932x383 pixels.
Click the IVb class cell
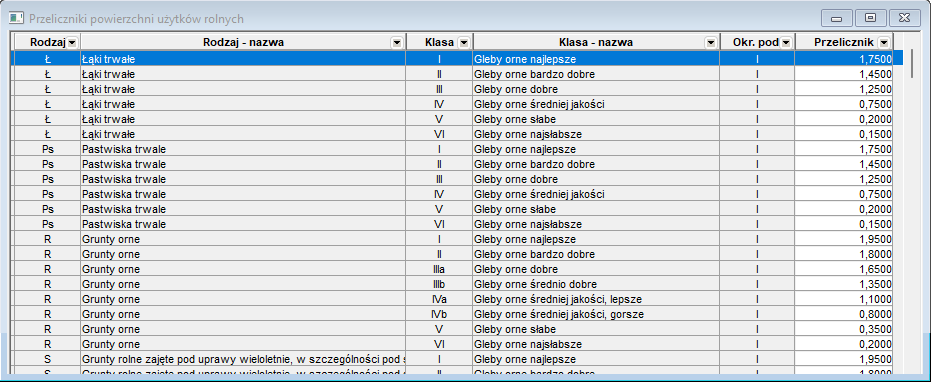click(x=439, y=314)
